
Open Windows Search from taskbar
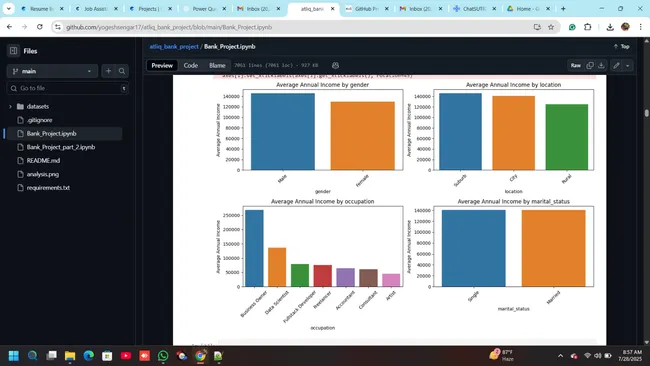tap(32, 356)
